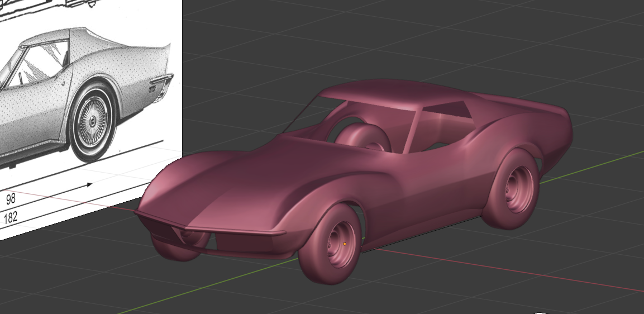644x314 pixels.
Task: Click the orange origin dot on the front wheel
Action: point(345,244)
